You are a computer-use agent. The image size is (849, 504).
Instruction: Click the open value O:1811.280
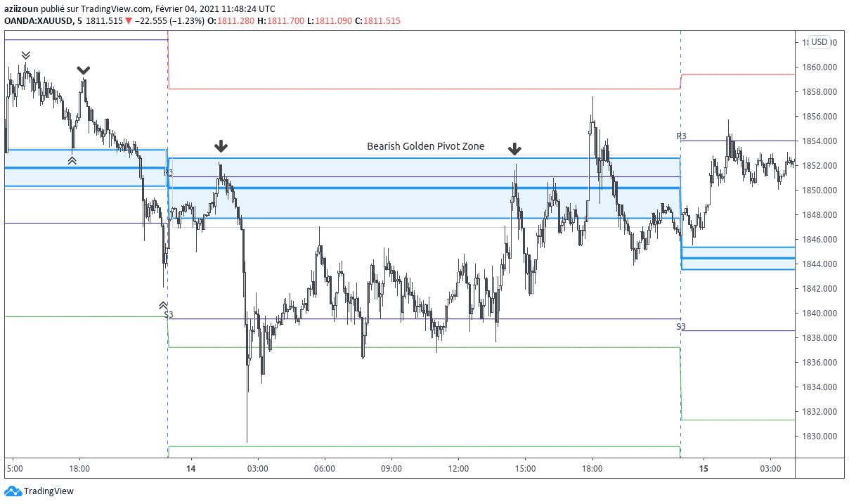pos(231,21)
